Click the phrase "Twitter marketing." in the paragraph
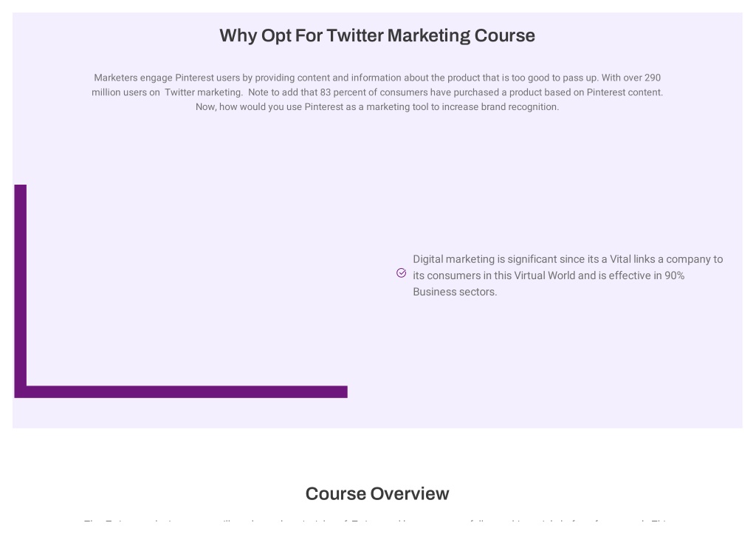 [204, 92]
